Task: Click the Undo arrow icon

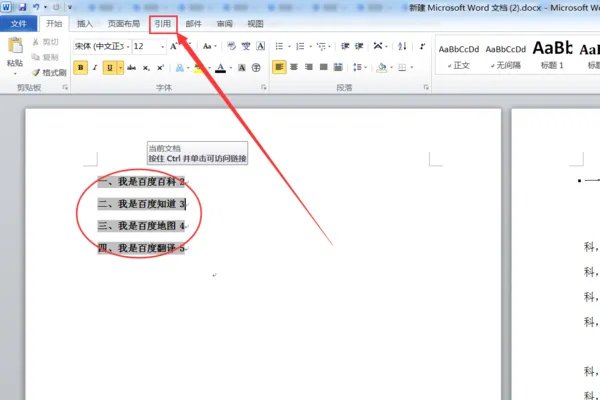Action: coord(36,7)
